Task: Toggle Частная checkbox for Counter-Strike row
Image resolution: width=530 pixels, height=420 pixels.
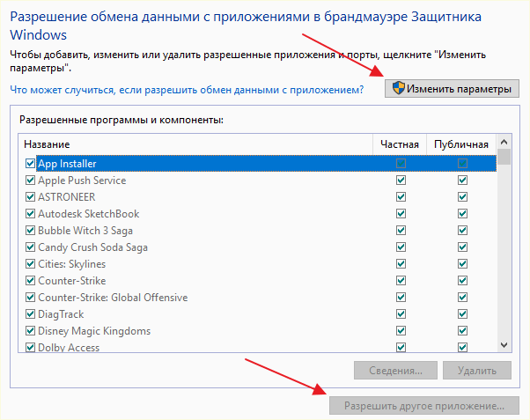Action: point(401,281)
